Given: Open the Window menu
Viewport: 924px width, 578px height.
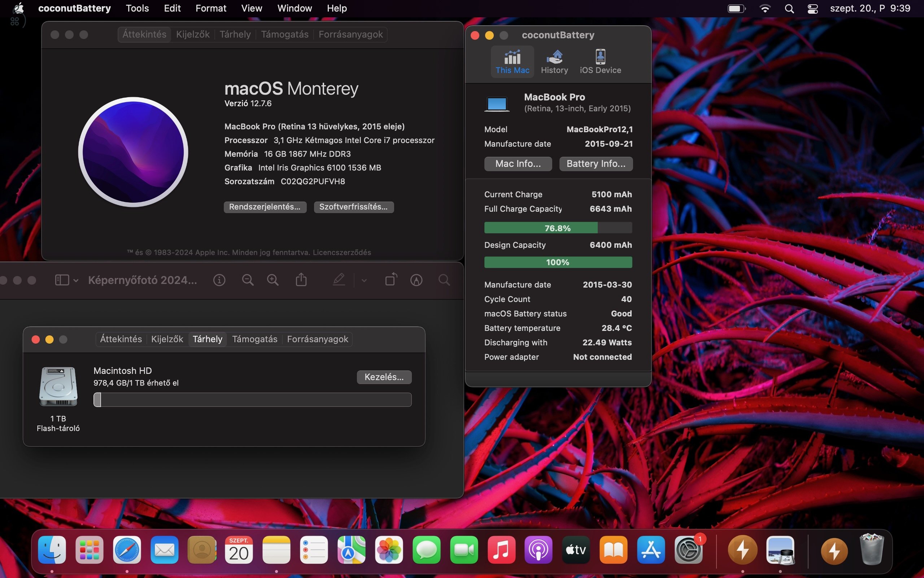Looking at the screenshot, I should [295, 8].
